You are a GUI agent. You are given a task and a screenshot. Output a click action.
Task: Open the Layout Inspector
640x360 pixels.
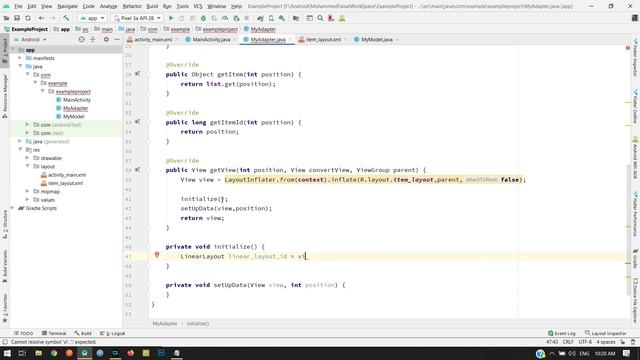pos(606,333)
